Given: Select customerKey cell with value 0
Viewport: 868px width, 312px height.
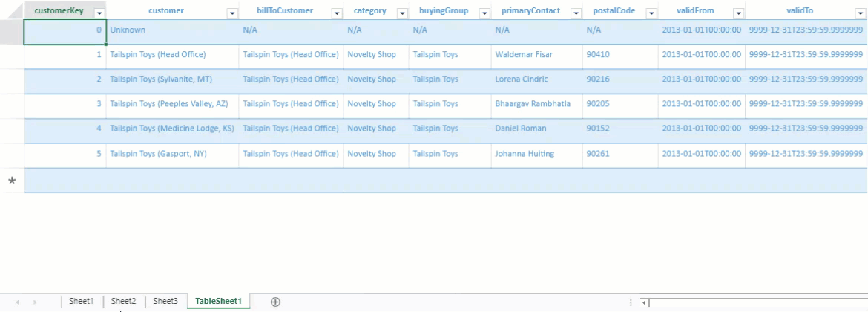Looking at the screenshot, I should (65, 32).
